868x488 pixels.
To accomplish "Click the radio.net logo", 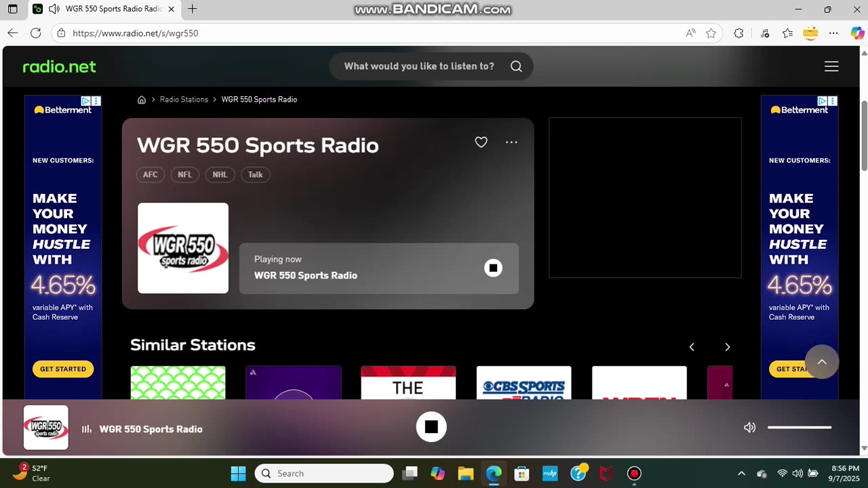I will point(60,66).
